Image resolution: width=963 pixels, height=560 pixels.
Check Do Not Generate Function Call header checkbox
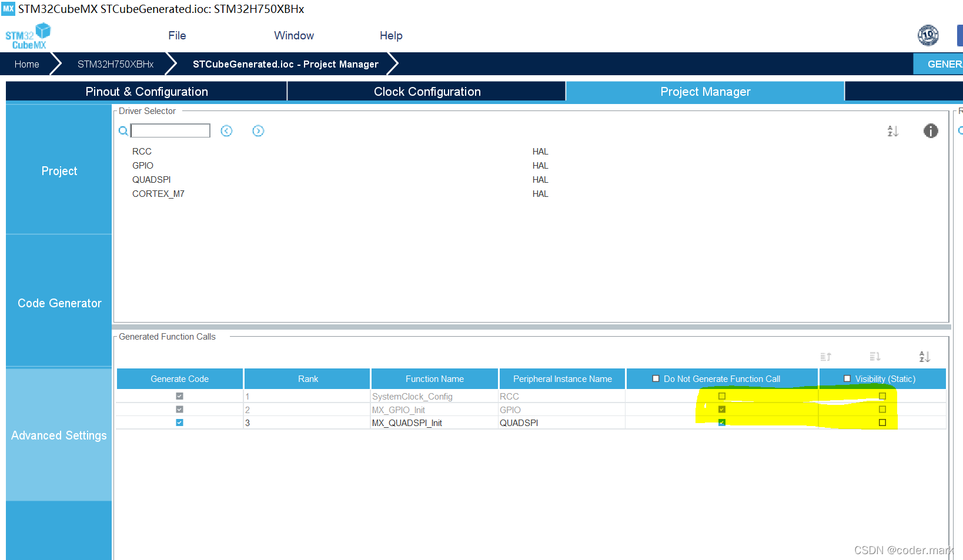(656, 378)
